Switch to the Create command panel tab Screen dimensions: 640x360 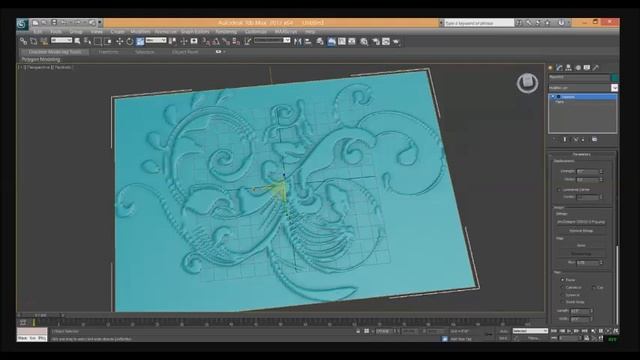point(550,68)
